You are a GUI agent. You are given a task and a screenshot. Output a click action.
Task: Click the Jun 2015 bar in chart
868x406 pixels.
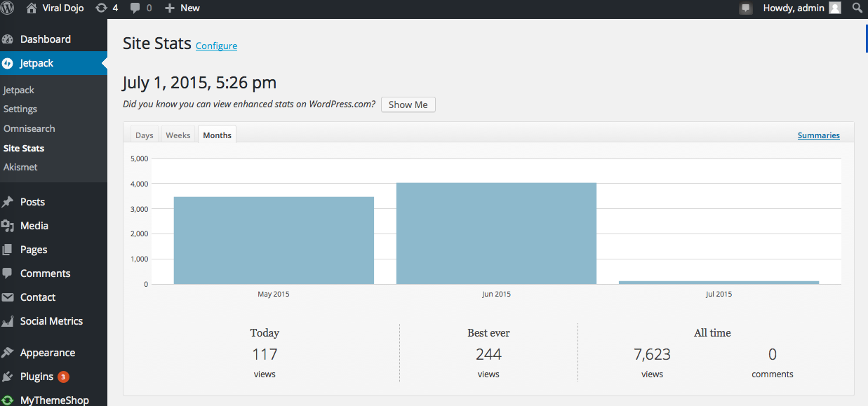[x=496, y=234]
